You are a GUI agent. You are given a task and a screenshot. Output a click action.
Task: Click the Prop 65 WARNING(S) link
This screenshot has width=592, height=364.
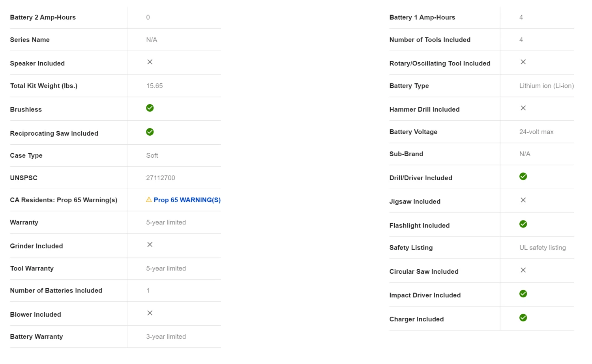(x=187, y=200)
